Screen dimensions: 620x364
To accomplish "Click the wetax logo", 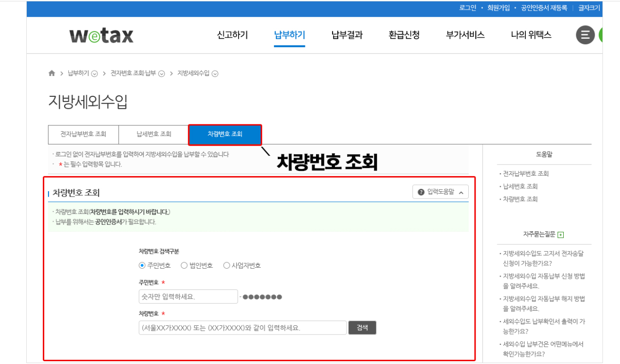I will [x=101, y=35].
